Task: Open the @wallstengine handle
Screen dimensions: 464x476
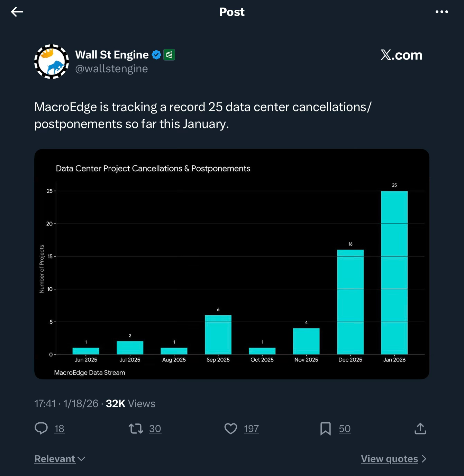Action: coord(111,69)
